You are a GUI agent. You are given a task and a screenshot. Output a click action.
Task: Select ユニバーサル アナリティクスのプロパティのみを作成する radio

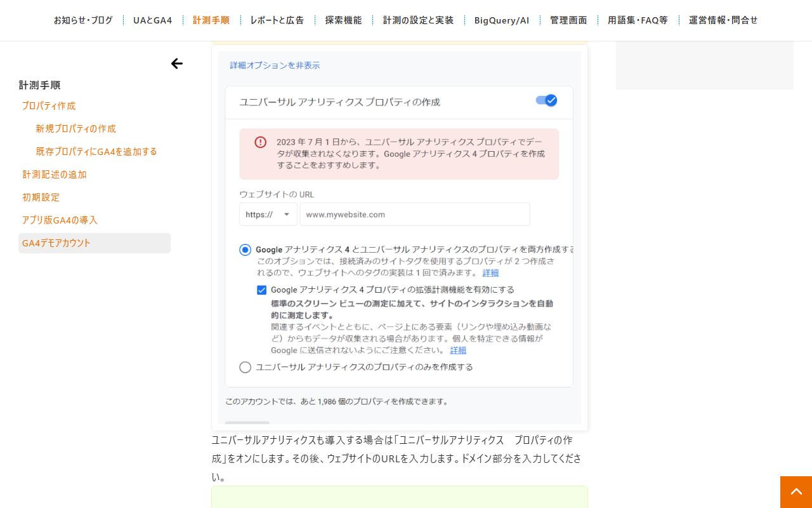coord(246,367)
